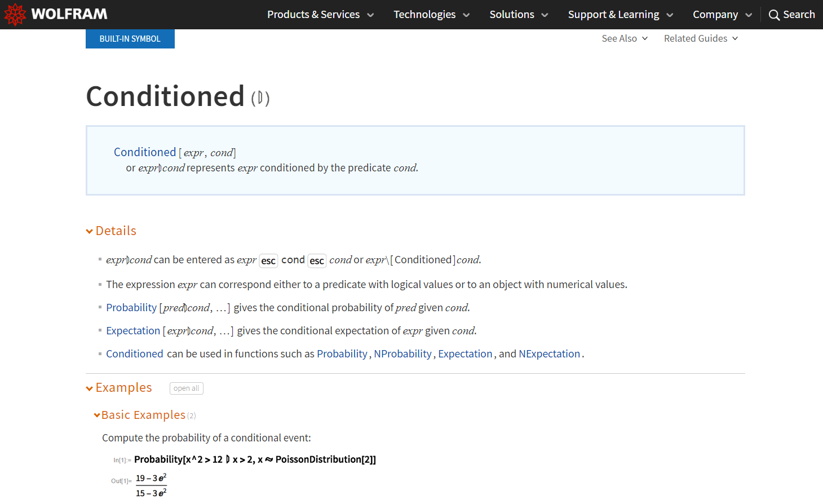Expand the Related Guides dropdown

(701, 38)
